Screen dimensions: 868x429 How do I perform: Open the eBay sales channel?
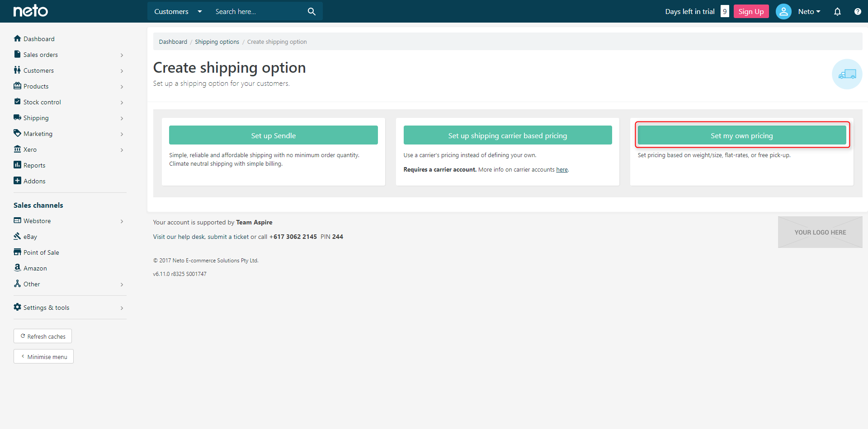[x=30, y=237]
